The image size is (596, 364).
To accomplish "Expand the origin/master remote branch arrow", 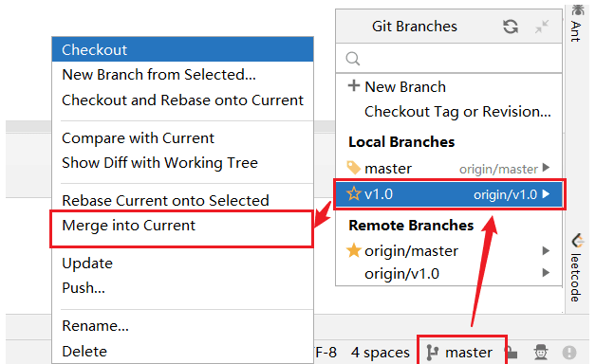I will click(x=547, y=250).
